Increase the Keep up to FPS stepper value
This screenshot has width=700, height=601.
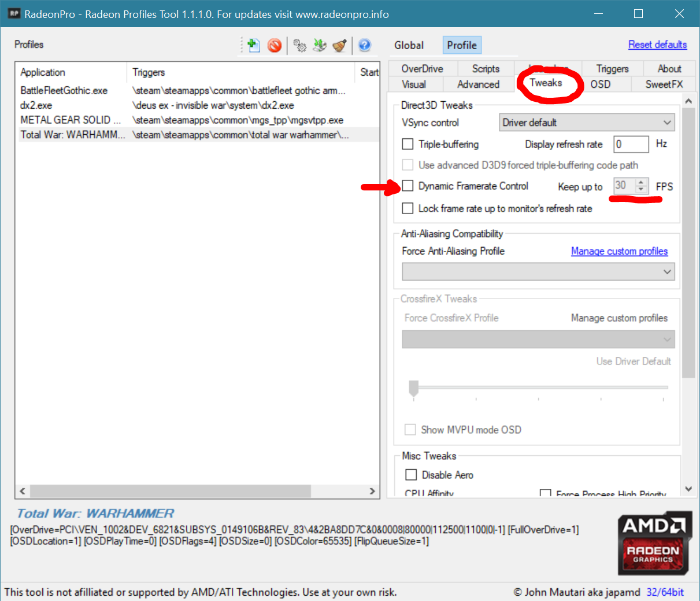click(x=641, y=182)
